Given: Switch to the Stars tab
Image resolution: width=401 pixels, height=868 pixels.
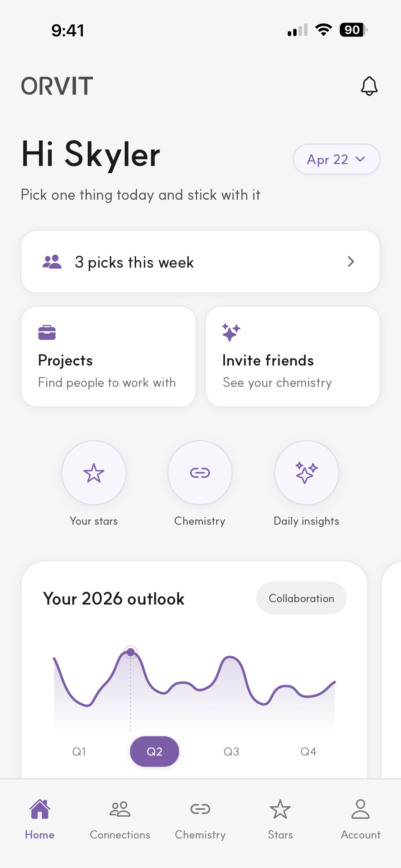Looking at the screenshot, I should coord(280,819).
